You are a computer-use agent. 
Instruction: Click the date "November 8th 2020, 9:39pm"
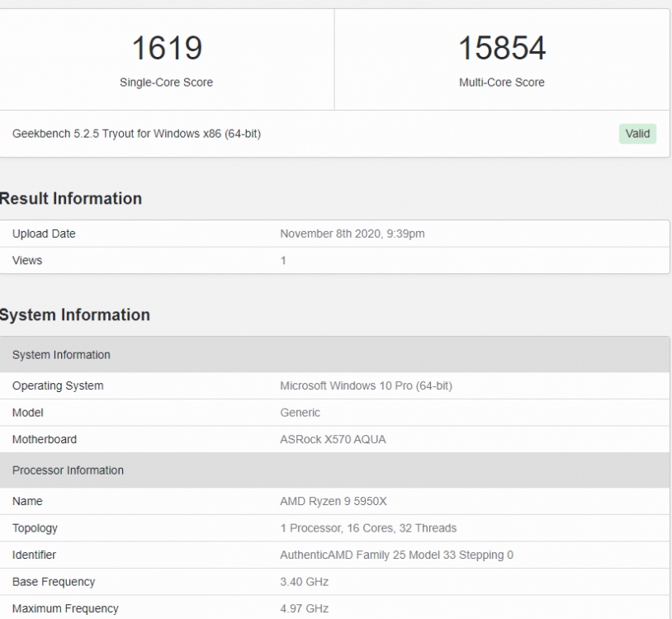(353, 234)
